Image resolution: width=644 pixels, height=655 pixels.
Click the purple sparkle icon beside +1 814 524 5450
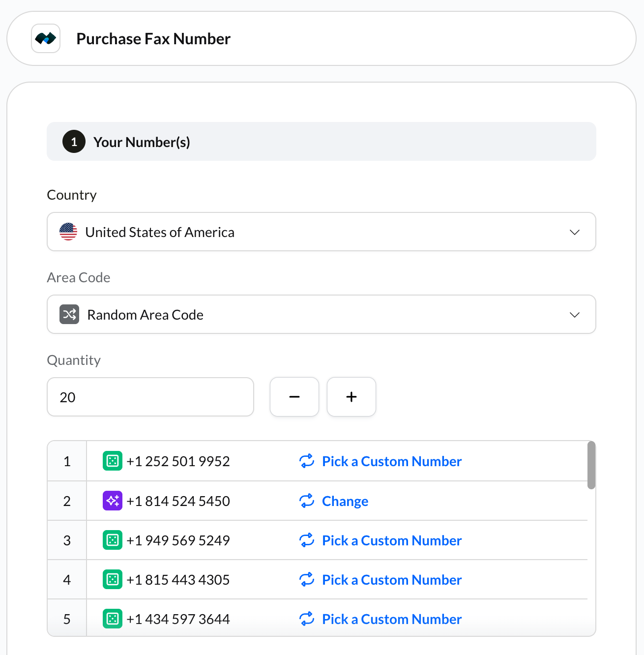(112, 501)
